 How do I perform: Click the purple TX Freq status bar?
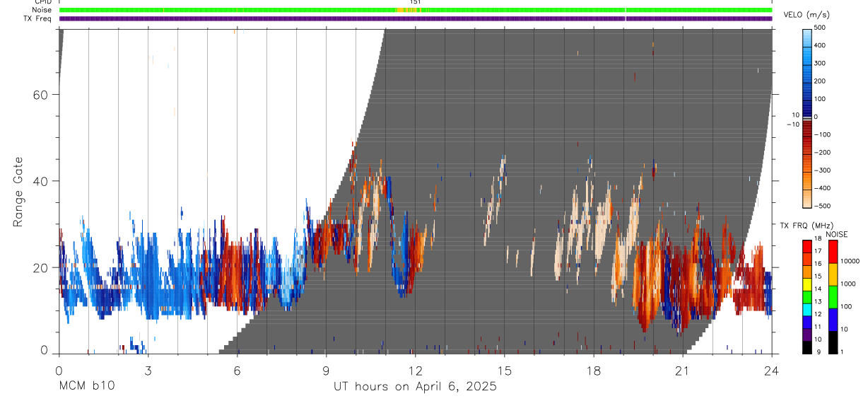pyautogui.click(x=416, y=18)
